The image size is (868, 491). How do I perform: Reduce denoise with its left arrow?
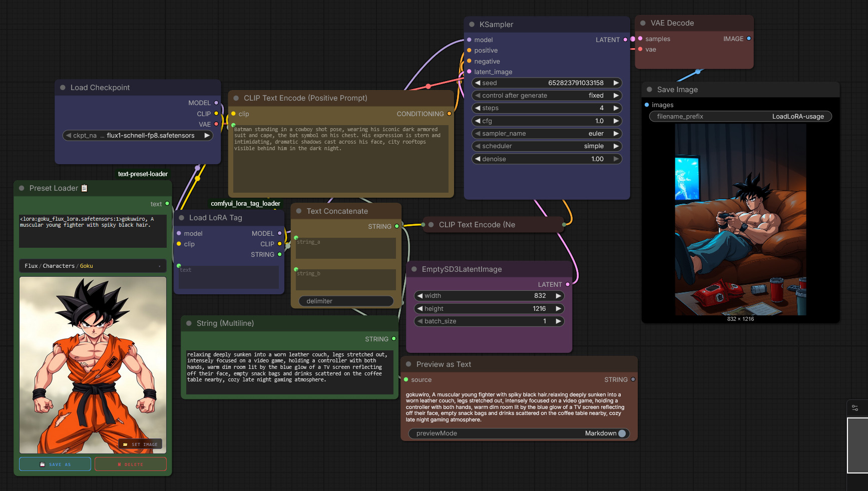pyautogui.click(x=478, y=159)
